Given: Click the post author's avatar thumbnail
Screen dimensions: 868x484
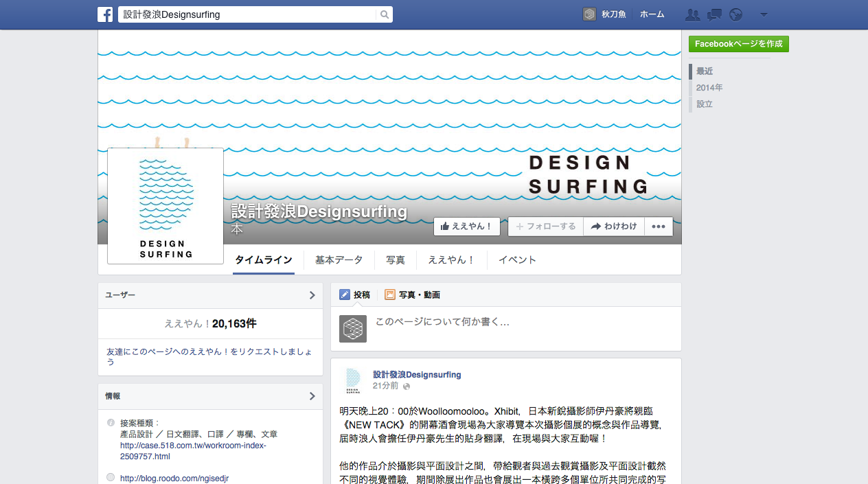Looking at the screenshot, I should 353,381.
